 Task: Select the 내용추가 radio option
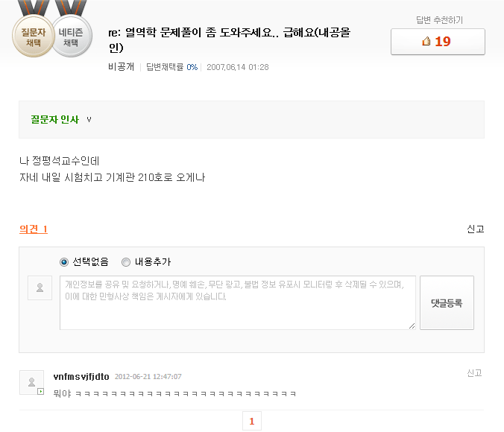[x=126, y=262]
